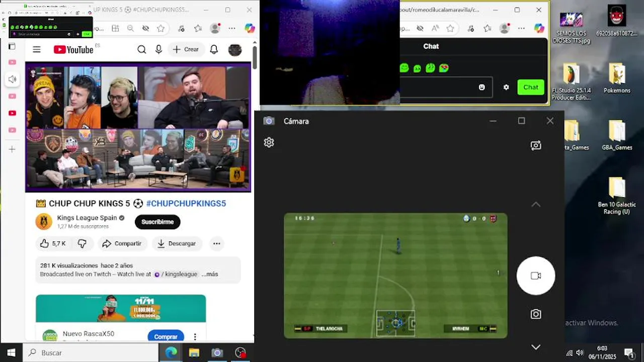This screenshot has width=644, height=362.
Task: Favorite this page in chat Edge window
Action: coord(450,29)
